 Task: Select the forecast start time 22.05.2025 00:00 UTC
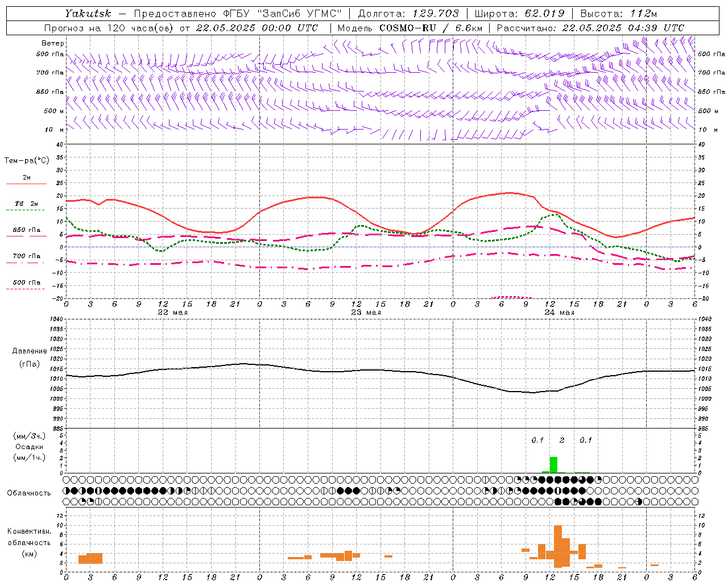click(257, 28)
